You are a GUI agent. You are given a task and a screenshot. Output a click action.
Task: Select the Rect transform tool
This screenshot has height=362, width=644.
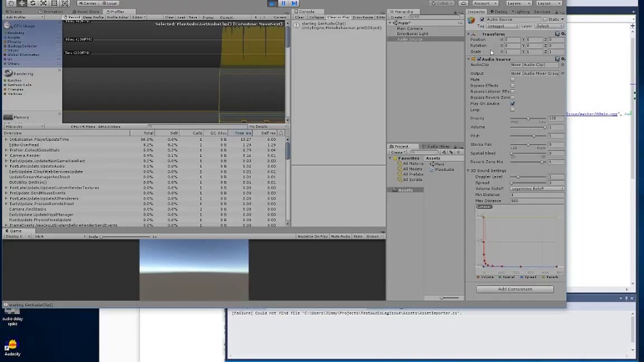tap(55, 3)
